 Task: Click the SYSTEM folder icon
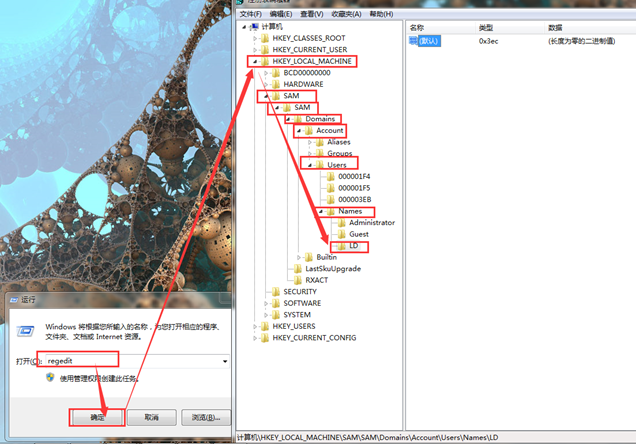click(x=276, y=315)
